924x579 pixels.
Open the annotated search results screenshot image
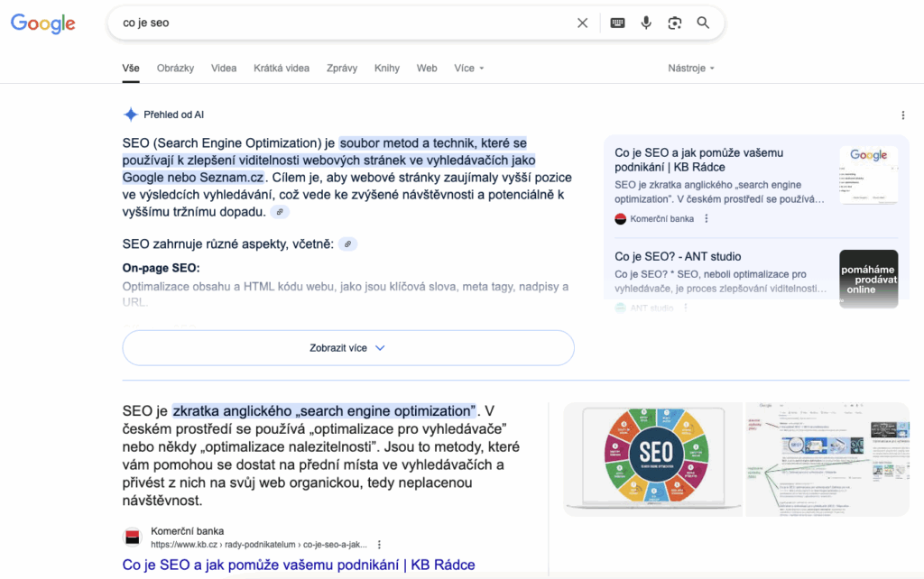click(x=827, y=459)
